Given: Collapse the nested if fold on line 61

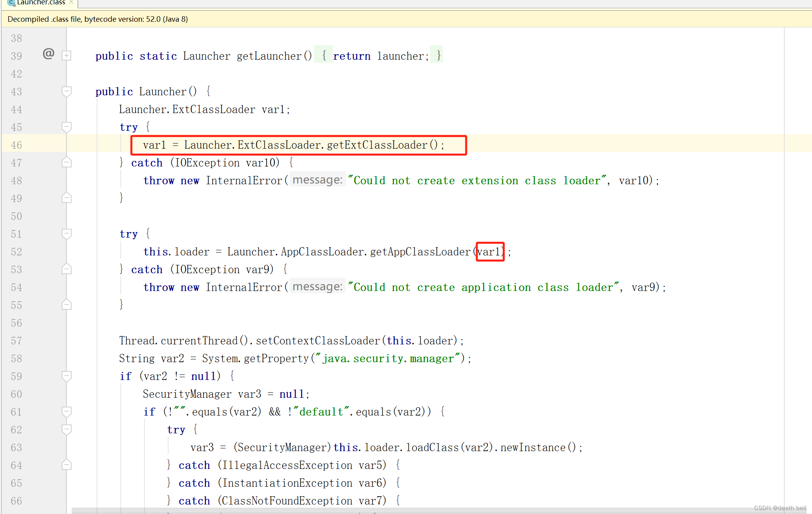Looking at the screenshot, I should [67, 412].
